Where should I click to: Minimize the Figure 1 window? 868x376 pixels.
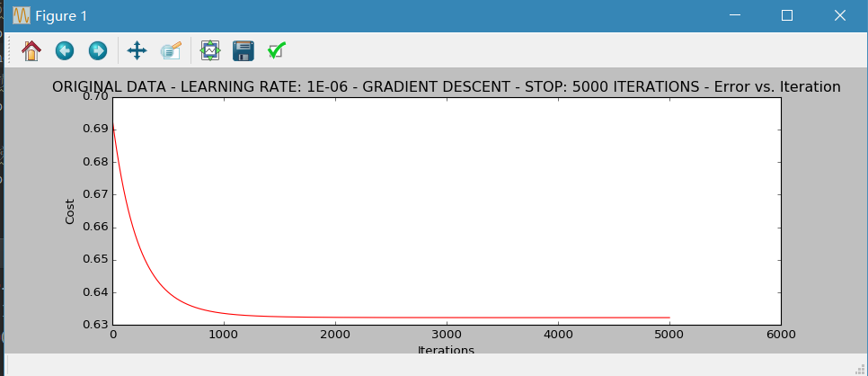tap(735, 15)
